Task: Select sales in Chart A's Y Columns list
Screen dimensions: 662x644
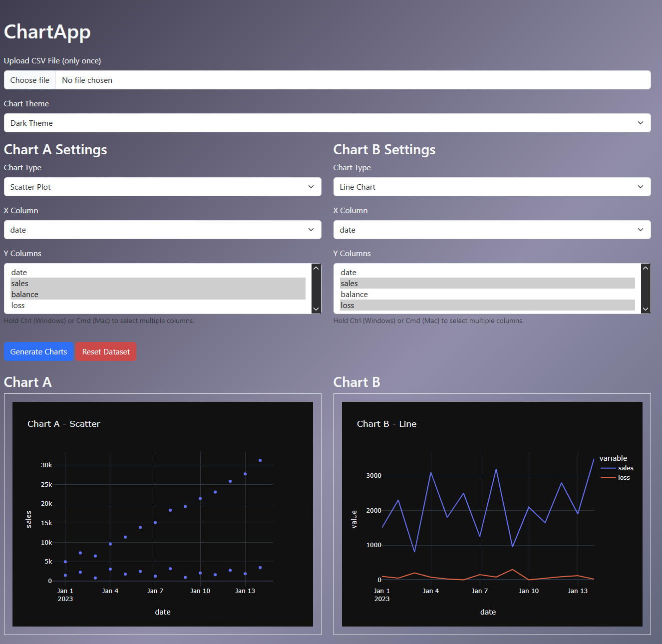Action: (158, 283)
